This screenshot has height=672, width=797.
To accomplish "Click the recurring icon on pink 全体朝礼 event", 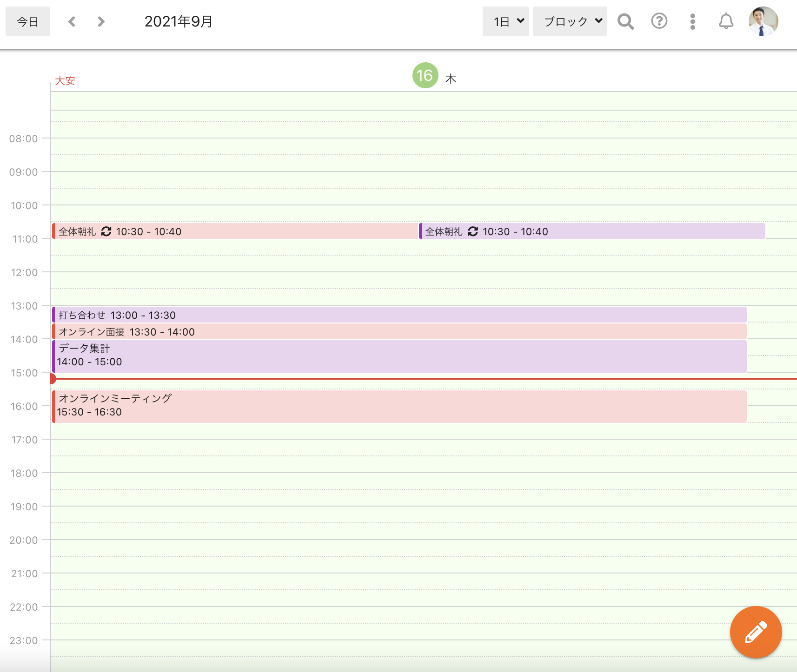I will click(106, 231).
